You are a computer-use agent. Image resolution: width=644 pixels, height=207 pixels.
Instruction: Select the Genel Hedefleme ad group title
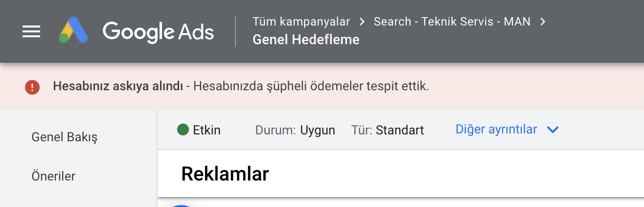tap(306, 40)
